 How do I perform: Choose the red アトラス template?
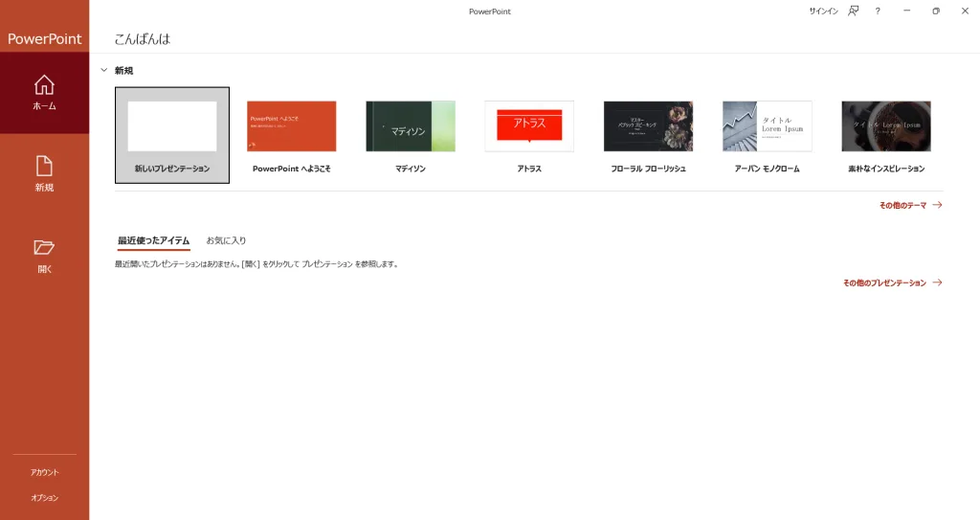[529, 126]
